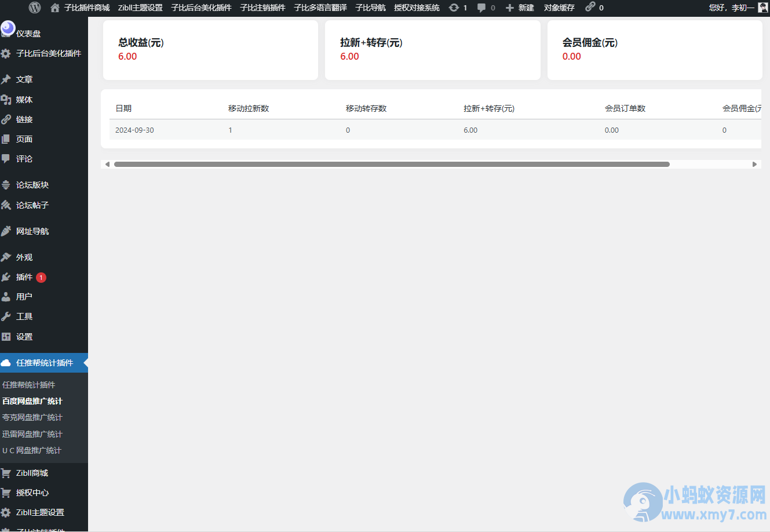Click the table horizontal scrollbar thumb
The image size is (770, 532).
pos(392,164)
